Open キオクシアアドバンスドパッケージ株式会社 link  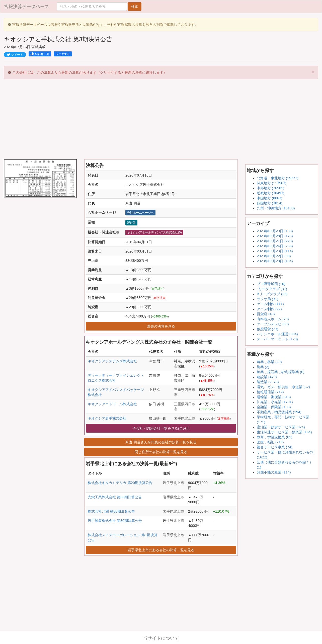pyautogui.click(x=116, y=392)
